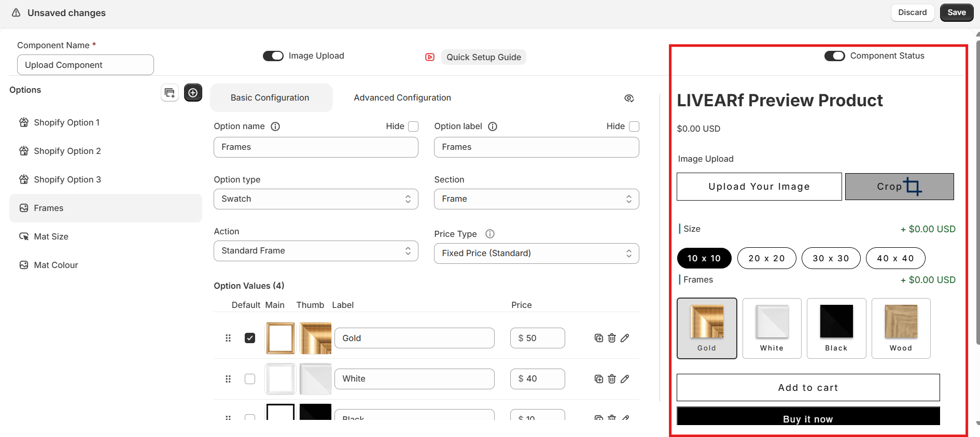Click Buy it now button
This screenshot has height=437, width=980.
tap(808, 417)
